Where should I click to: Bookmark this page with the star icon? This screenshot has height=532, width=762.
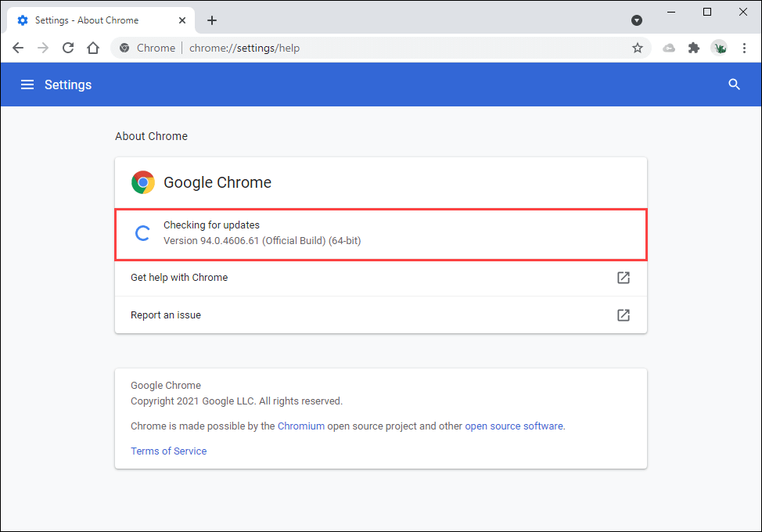tap(638, 48)
